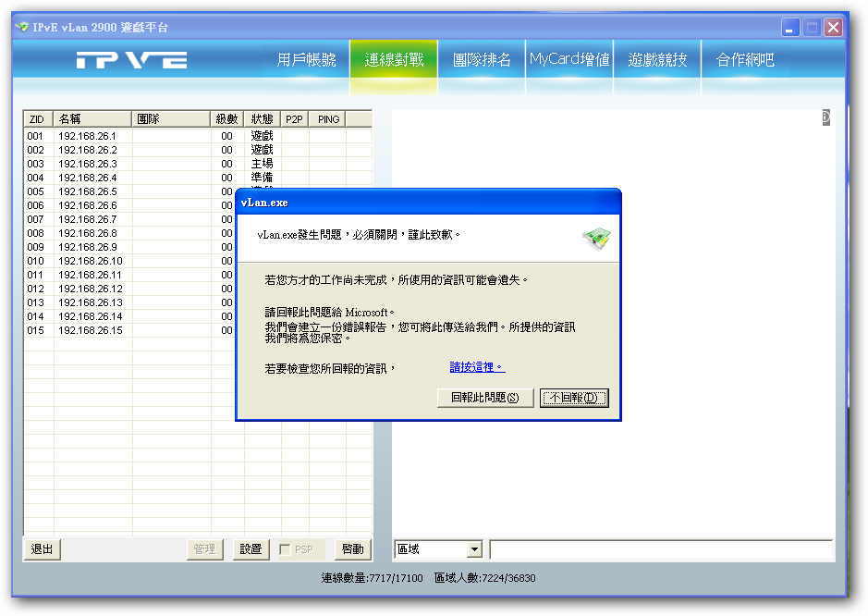Screen dimensions: 868x616
Task: Open 設置 settings button
Action: coord(251,549)
